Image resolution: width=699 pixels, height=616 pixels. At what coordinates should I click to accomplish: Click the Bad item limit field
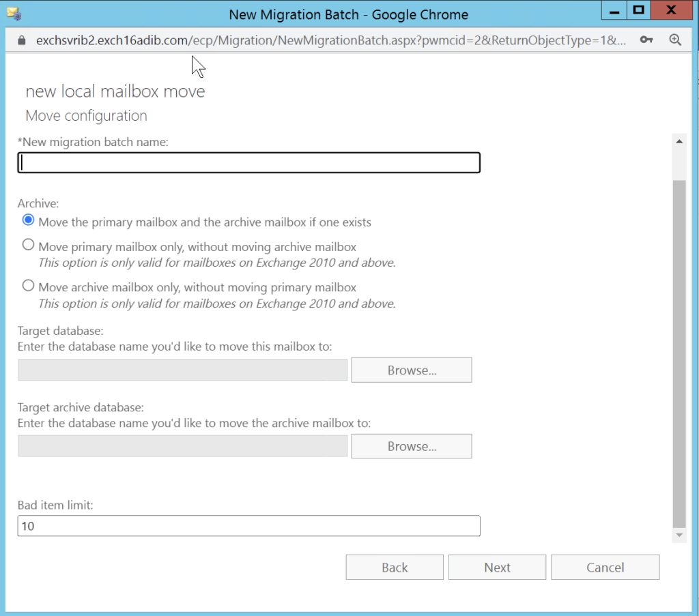pyautogui.click(x=249, y=526)
